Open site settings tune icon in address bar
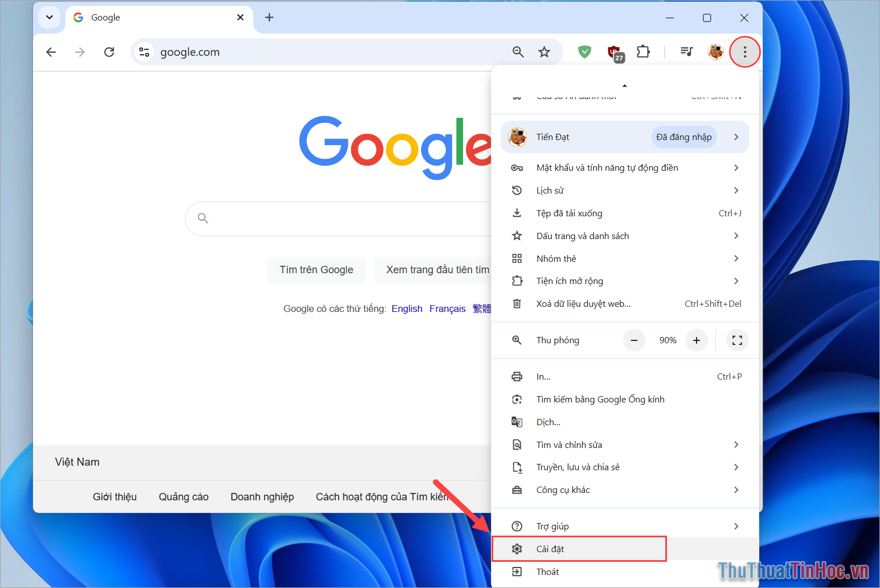This screenshot has height=588, width=880. (x=144, y=52)
